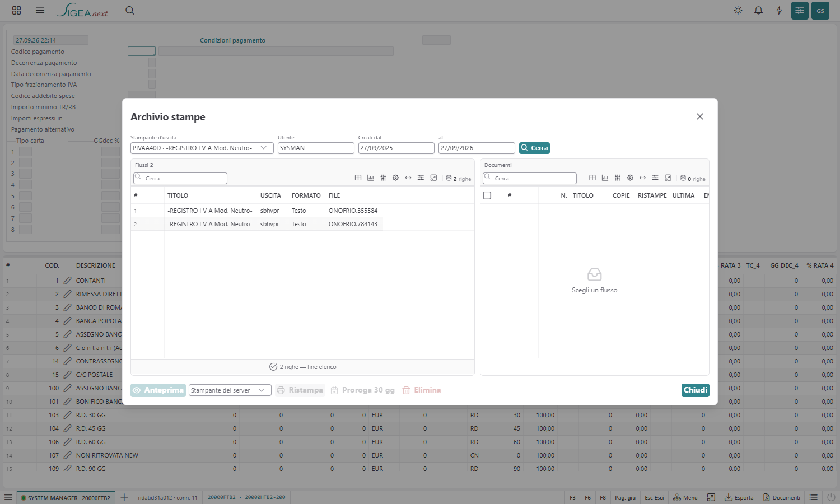The image size is (840, 504).
Task: Click the Creati dal date field
Action: tap(396, 148)
